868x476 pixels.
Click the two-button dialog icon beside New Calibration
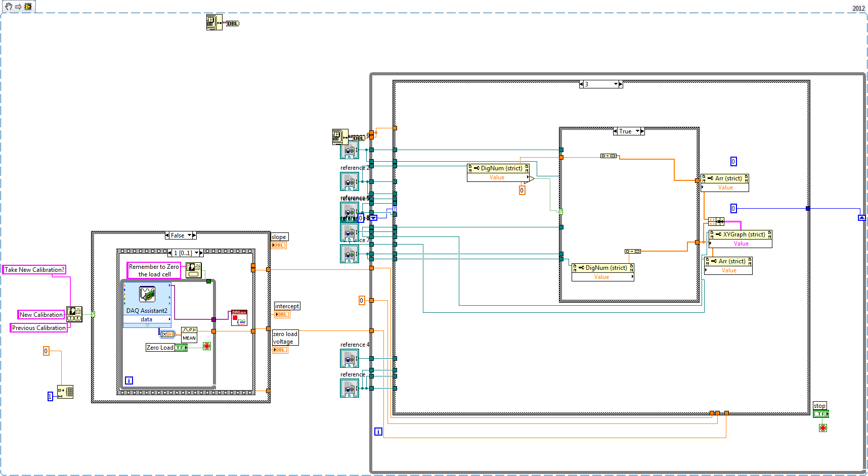pyautogui.click(x=74, y=314)
